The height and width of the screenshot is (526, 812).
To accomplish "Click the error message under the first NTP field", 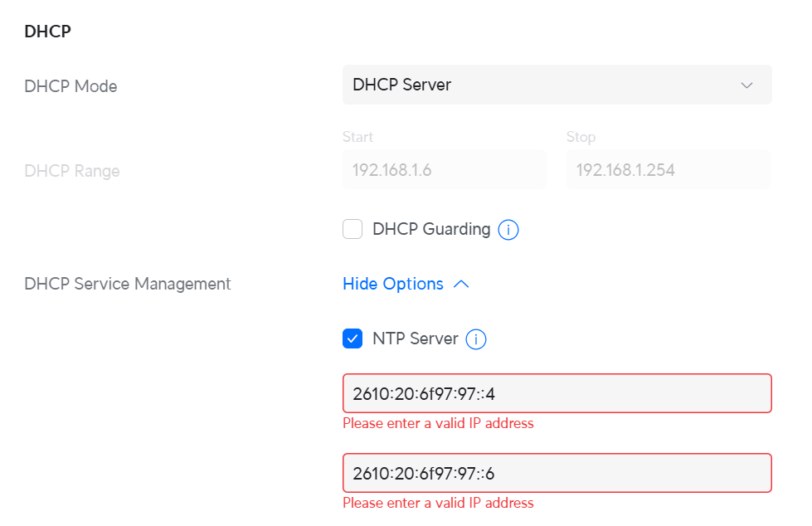I will coord(438,423).
